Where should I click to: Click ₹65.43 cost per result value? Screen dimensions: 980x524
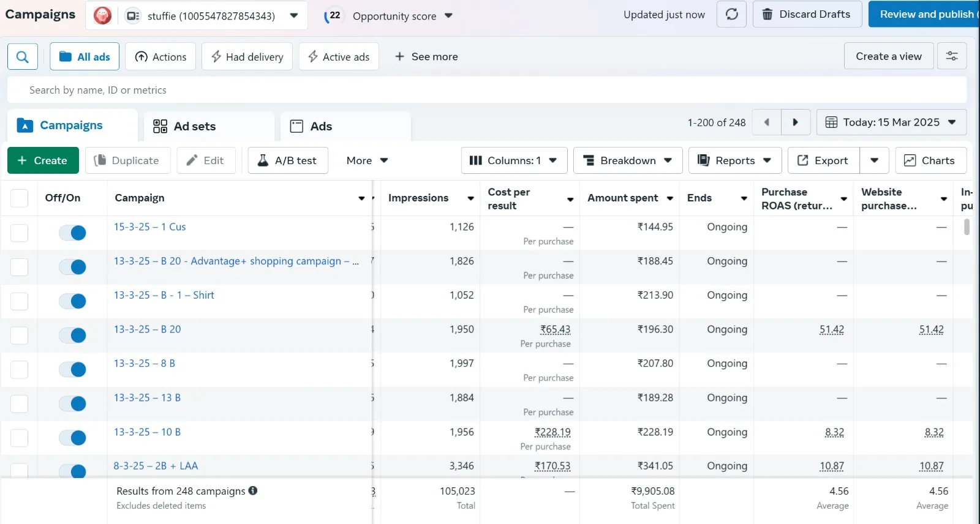555,329
